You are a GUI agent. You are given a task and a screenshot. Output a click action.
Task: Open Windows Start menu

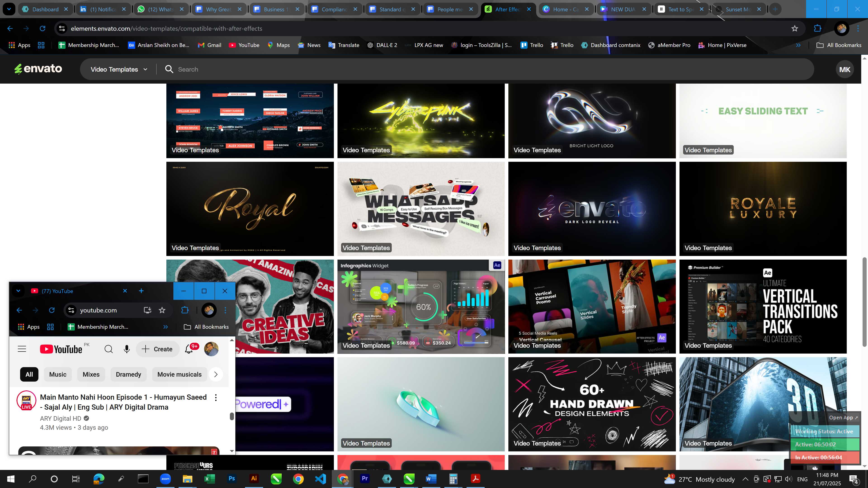(11, 479)
